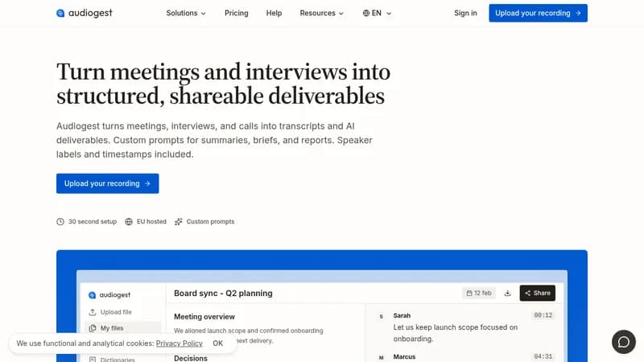Click the 04:31 timestamp for Marcus
The image size is (644, 362).
[x=543, y=356]
